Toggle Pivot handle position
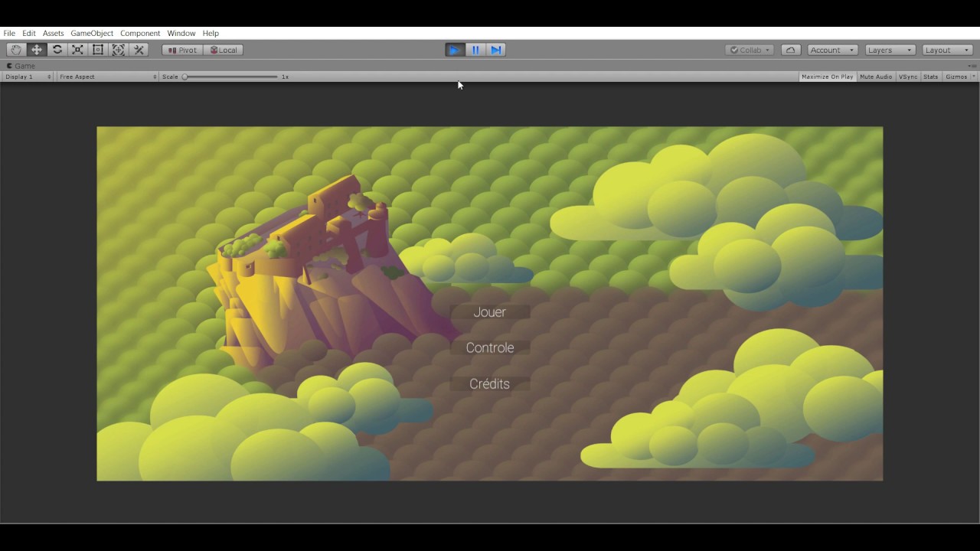 [x=182, y=50]
